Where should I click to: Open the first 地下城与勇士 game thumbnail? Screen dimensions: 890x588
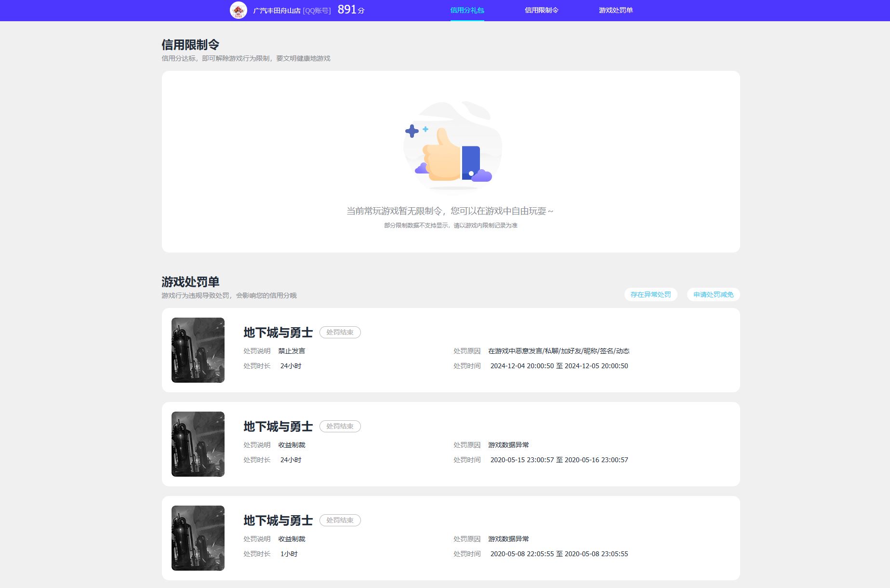pyautogui.click(x=198, y=350)
